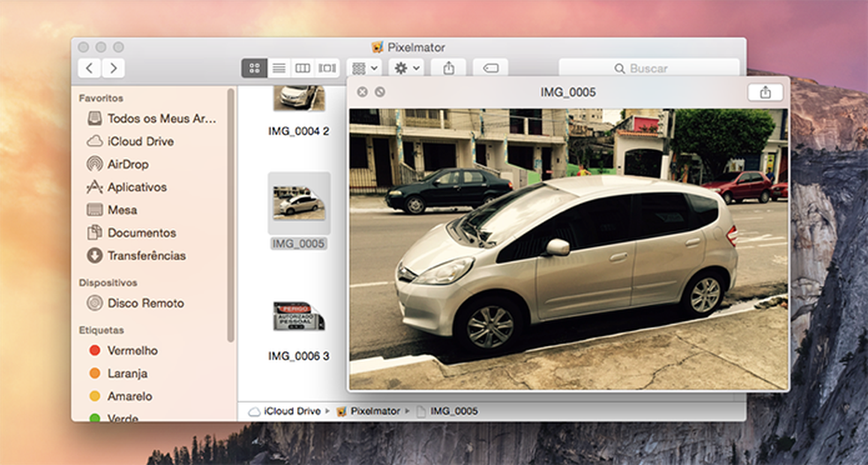Switch to column view mode
The height and width of the screenshot is (465, 868).
(x=303, y=68)
